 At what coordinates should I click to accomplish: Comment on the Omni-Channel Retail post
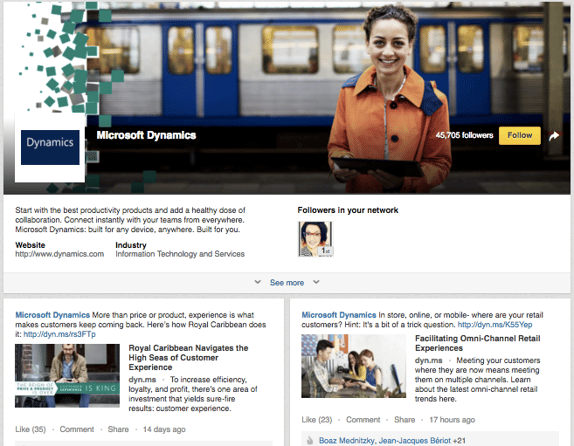coord(363,420)
